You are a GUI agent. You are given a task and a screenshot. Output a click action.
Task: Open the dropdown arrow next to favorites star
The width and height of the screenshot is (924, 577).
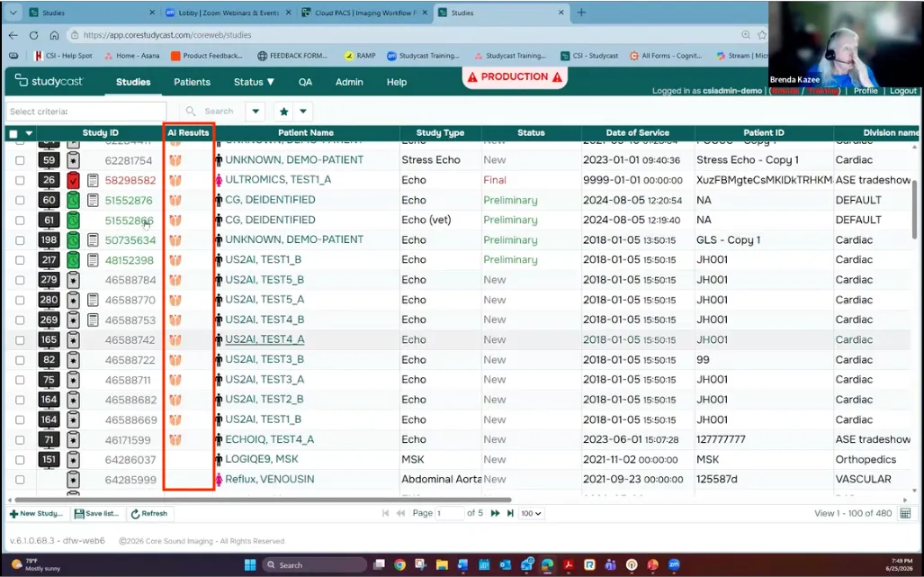(303, 112)
